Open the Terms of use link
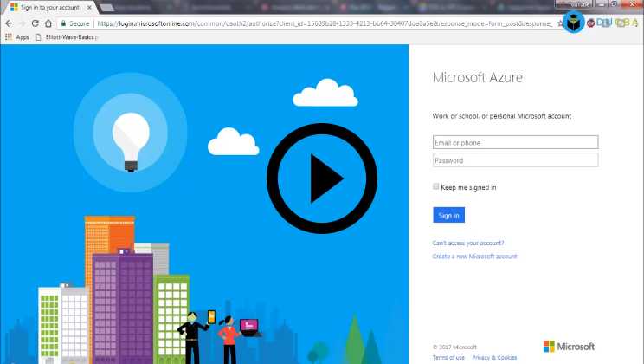 448,357
